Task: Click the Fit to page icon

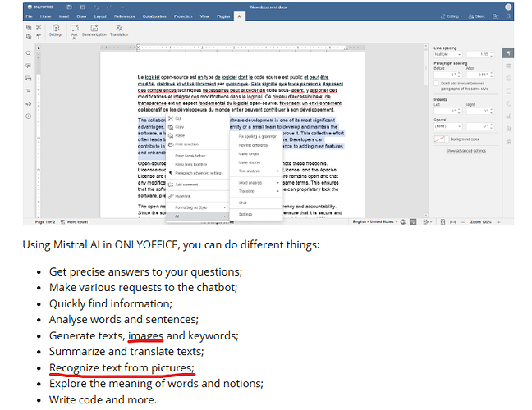Action: click(x=443, y=222)
